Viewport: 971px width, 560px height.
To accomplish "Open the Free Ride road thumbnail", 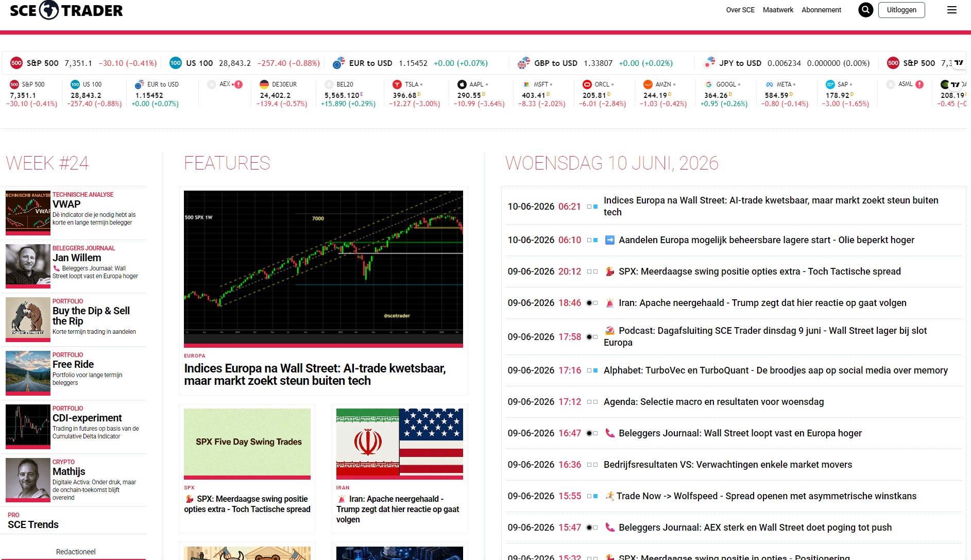I will pos(28,372).
